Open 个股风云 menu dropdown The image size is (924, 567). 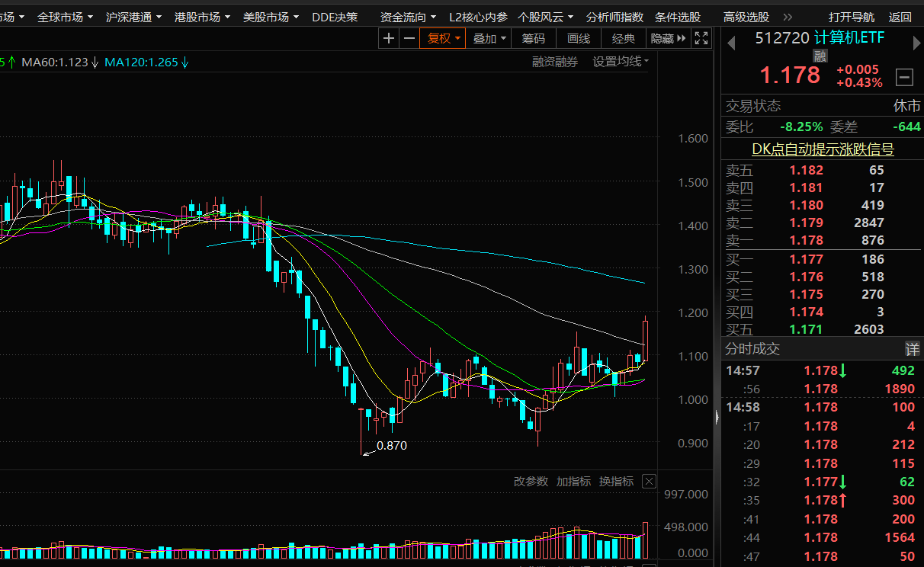pyautogui.click(x=546, y=17)
